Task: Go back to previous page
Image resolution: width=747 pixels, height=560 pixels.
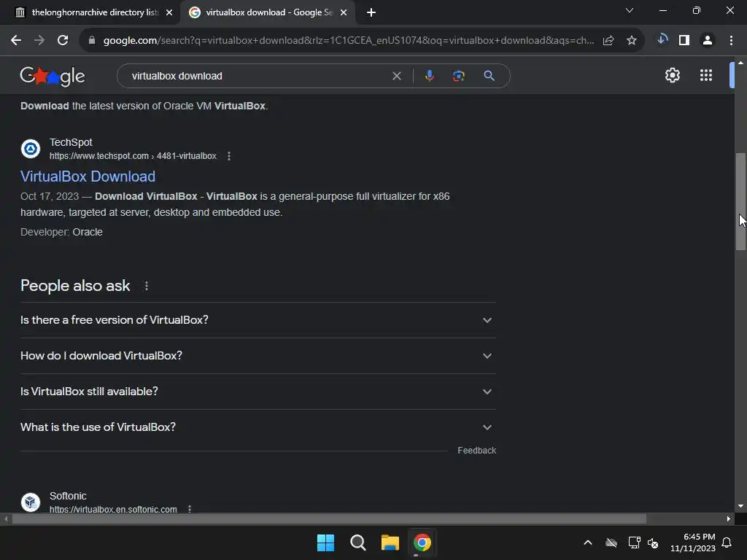Action: pos(16,41)
